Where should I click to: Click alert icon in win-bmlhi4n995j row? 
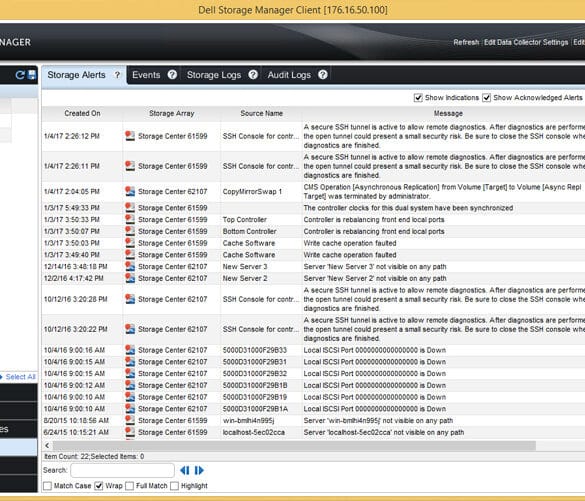pyautogui.click(x=130, y=420)
